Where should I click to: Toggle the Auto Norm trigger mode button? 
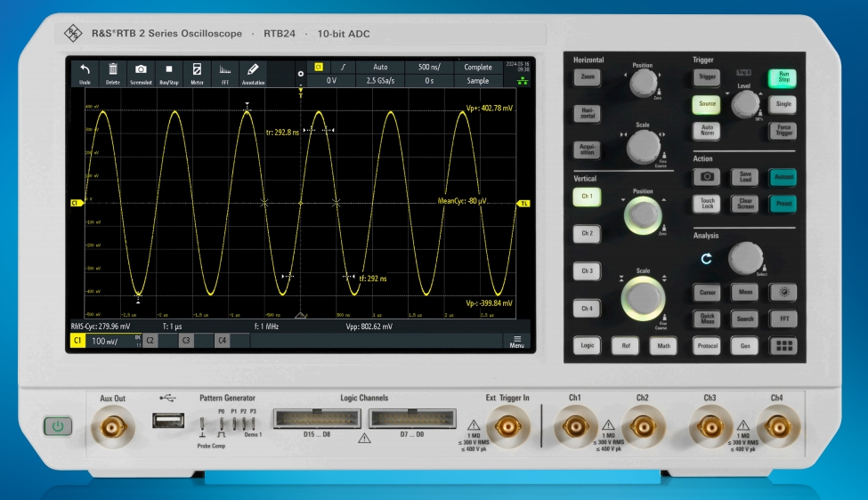(706, 130)
